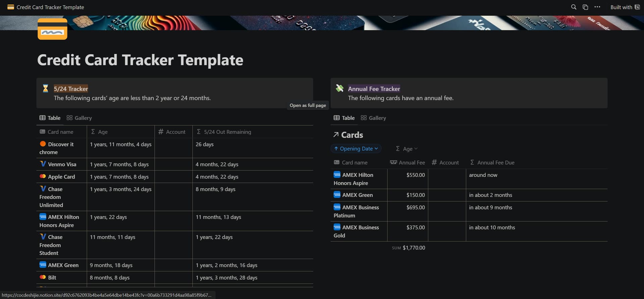This screenshot has height=299, width=644.
Task: Click the Age column header in 5/24 table
Action: [x=121, y=132]
